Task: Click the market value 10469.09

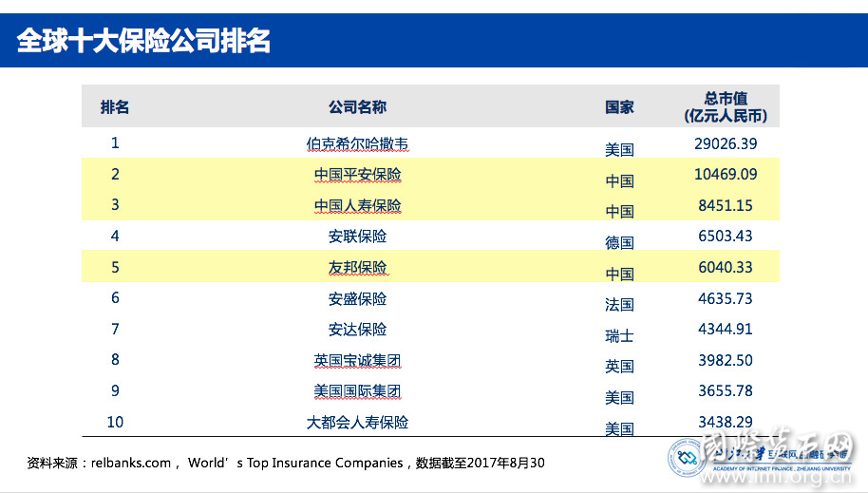Action: pos(726,175)
